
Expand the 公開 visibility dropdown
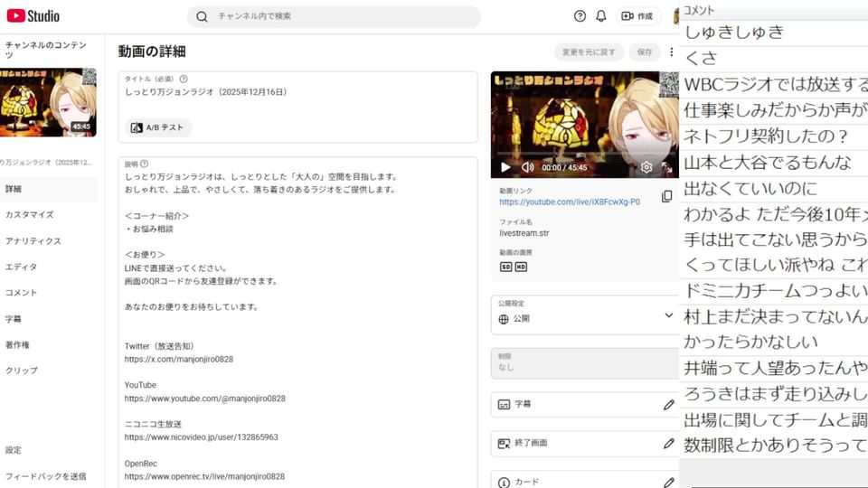[x=668, y=315]
